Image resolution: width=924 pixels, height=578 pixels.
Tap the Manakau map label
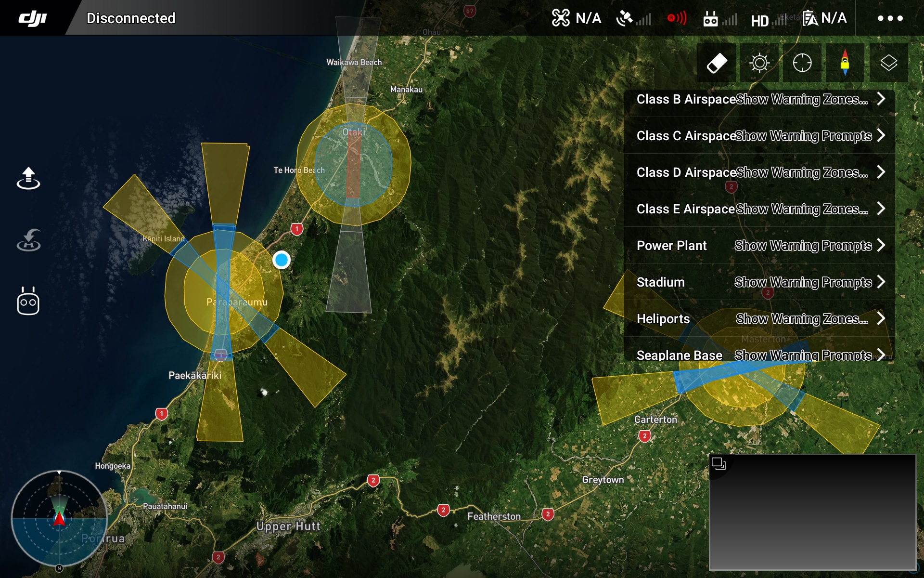[x=407, y=89]
